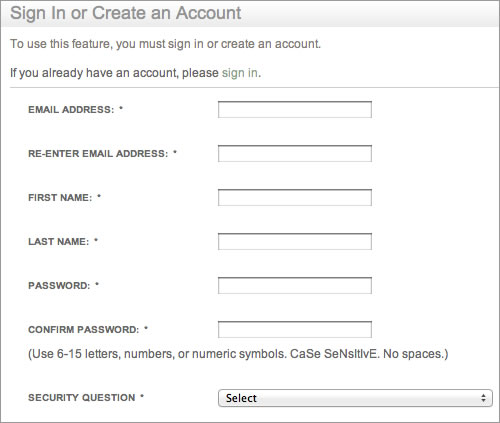Click into the Last Name field
This screenshot has width=500, height=423.
pos(295,242)
